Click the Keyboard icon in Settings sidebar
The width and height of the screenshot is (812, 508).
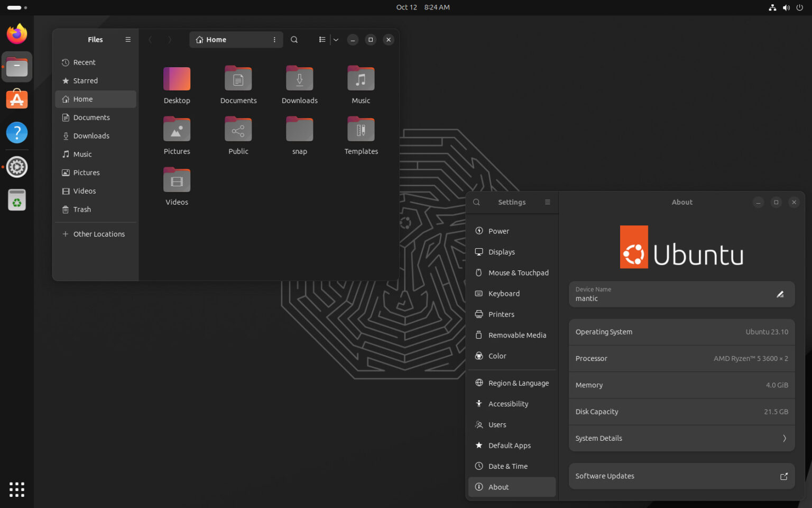tap(479, 293)
